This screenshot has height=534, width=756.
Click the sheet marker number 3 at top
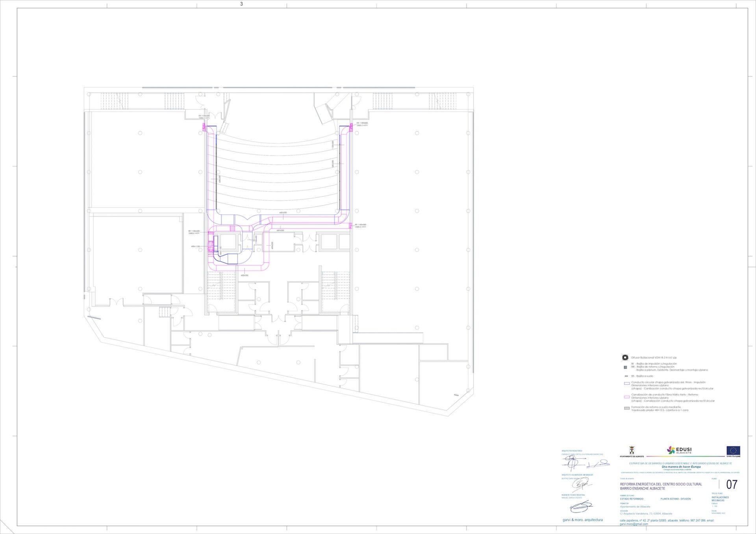pyautogui.click(x=241, y=4)
